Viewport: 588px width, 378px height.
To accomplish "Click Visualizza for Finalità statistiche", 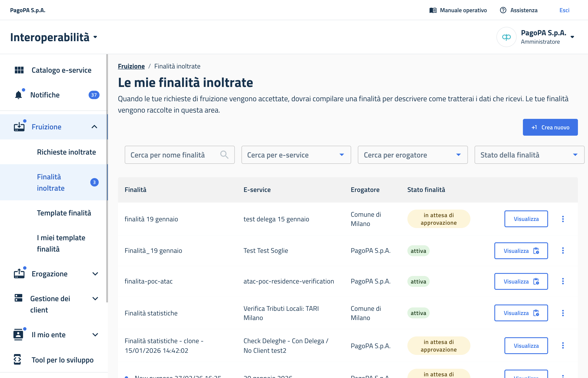I will click(x=521, y=313).
